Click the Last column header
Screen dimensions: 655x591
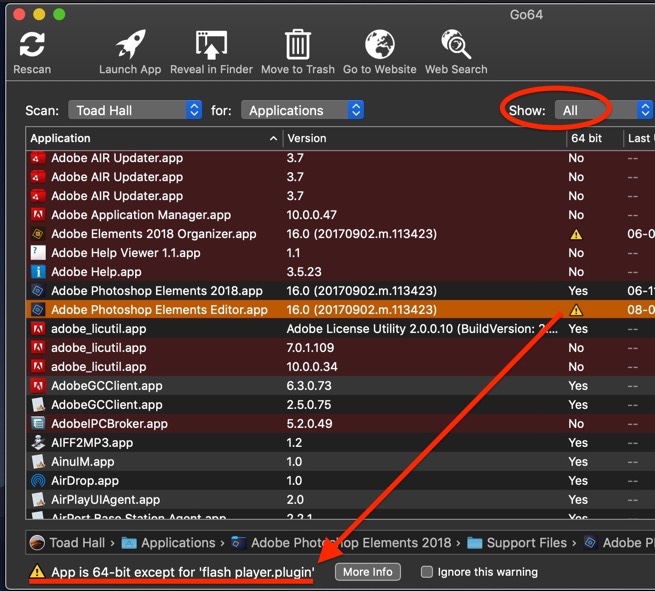coord(641,138)
